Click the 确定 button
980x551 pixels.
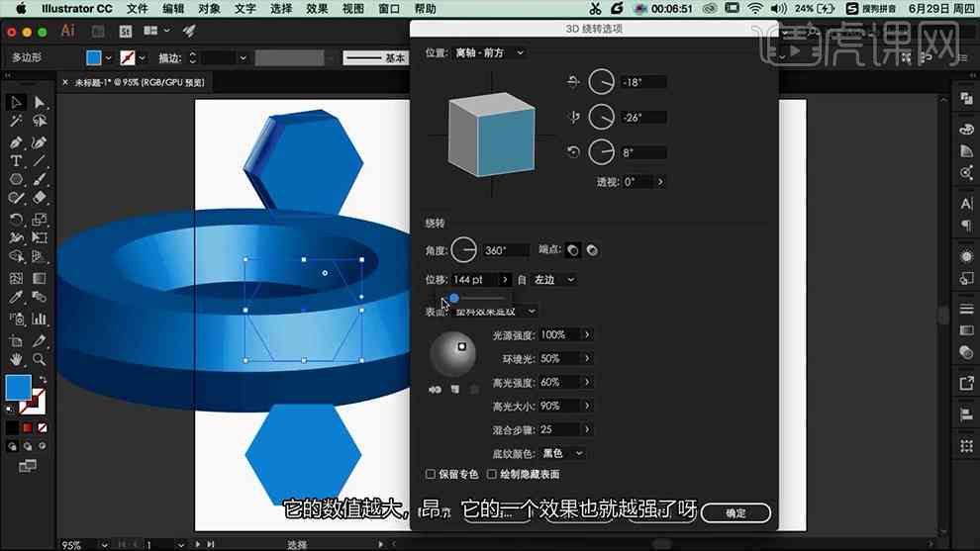[x=735, y=512]
